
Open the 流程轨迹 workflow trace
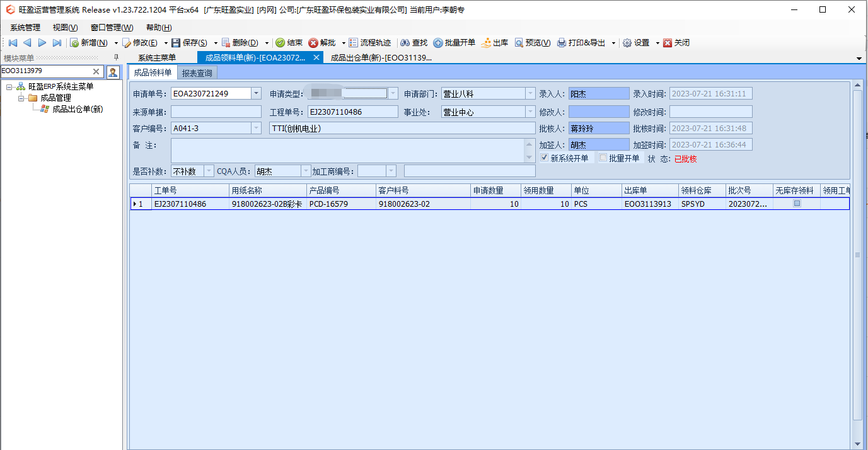[x=370, y=43]
